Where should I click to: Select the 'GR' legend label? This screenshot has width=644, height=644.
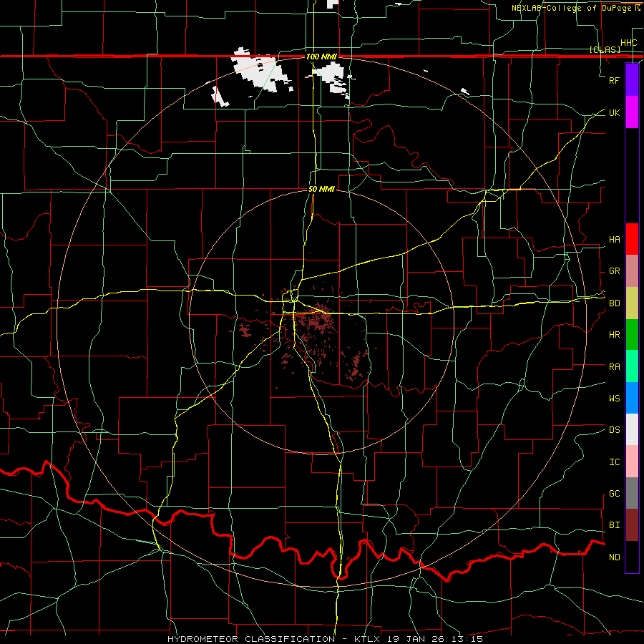(x=614, y=271)
